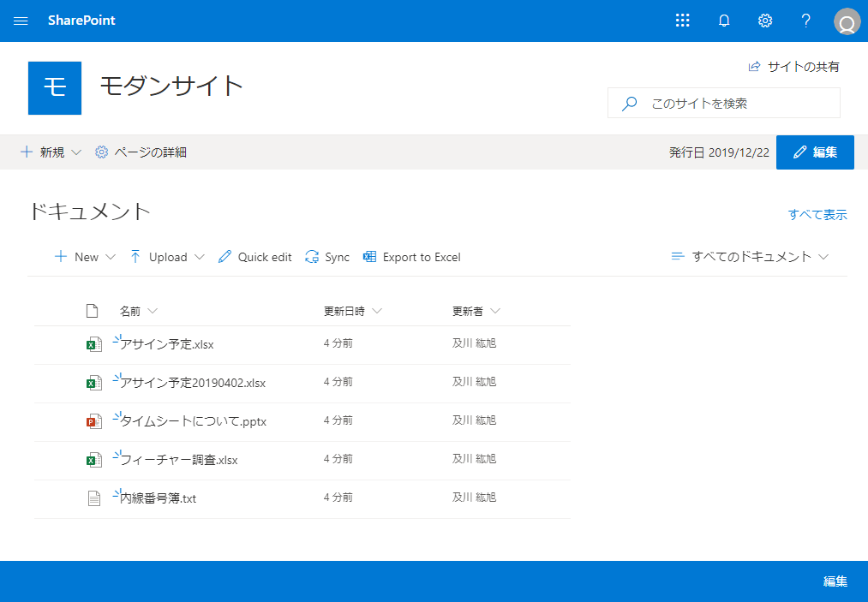Click the help question mark icon
Screen dimensions: 868x602
pos(805,21)
